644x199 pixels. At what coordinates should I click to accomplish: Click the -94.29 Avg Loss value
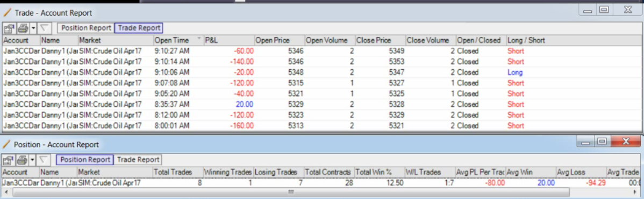coord(596,182)
